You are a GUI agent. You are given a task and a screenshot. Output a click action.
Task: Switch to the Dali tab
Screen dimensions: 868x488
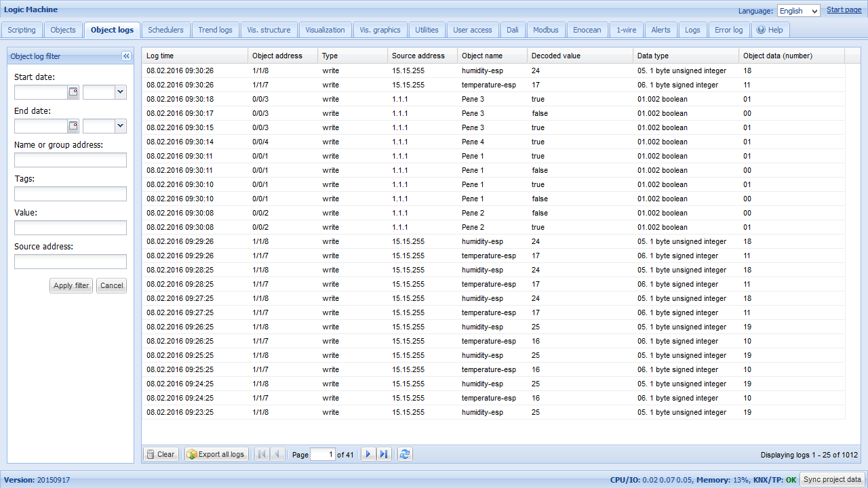(x=512, y=30)
